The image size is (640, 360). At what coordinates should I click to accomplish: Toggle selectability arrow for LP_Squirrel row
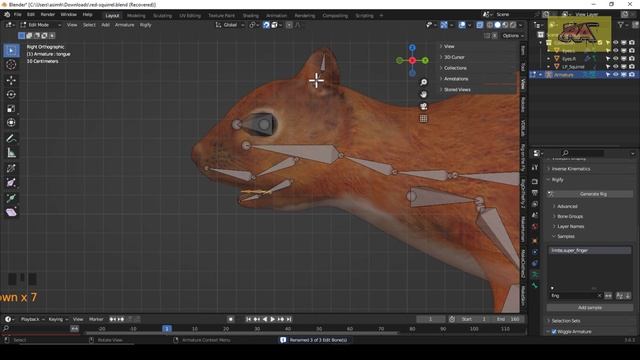[608, 67]
